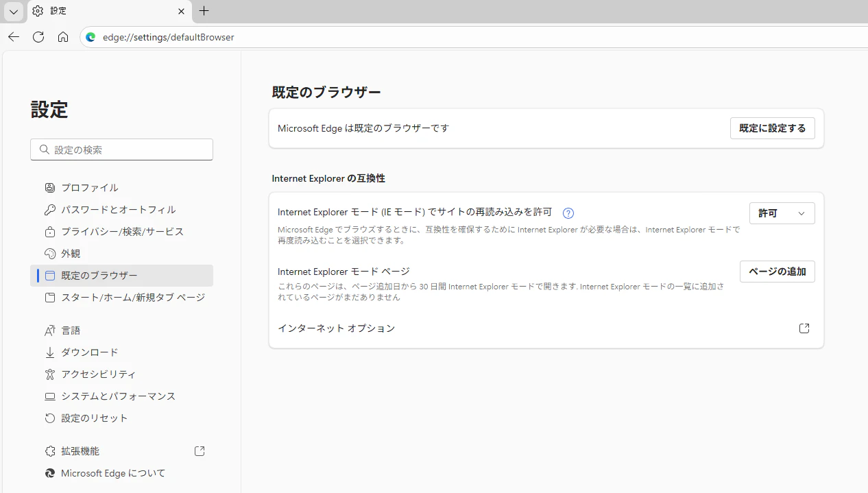Open プロファイル settings
868x493 pixels.
coord(121,187)
